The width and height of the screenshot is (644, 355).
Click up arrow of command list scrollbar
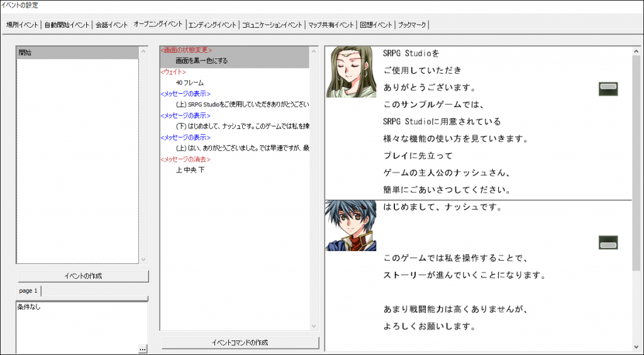coord(314,52)
